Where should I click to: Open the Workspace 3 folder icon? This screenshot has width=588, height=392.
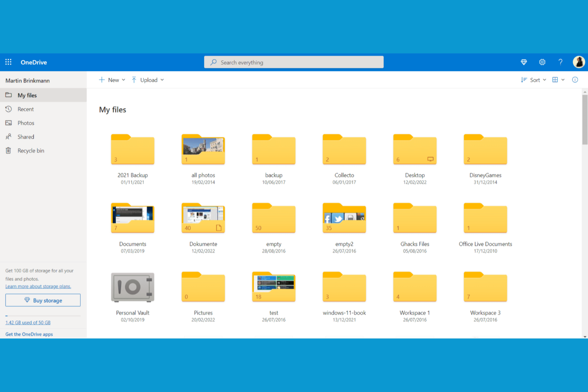coord(485,287)
